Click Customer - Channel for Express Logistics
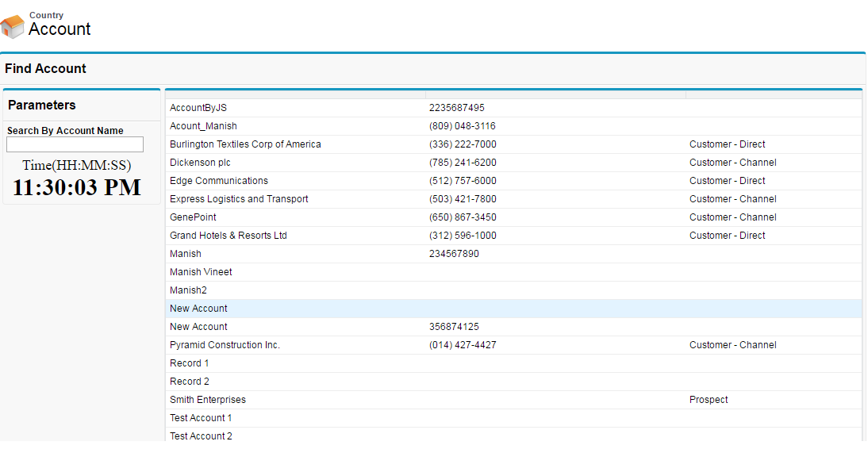The height and width of the screenshot is (449, 868). click(x=733, y=199)
